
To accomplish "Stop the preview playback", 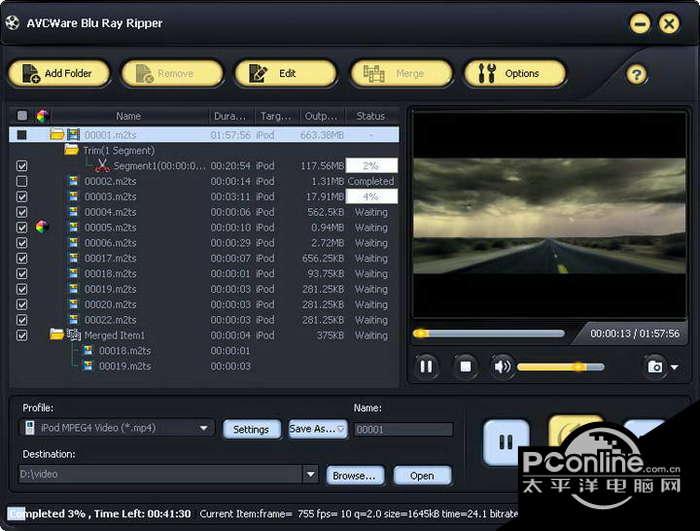I will [465, 367].
